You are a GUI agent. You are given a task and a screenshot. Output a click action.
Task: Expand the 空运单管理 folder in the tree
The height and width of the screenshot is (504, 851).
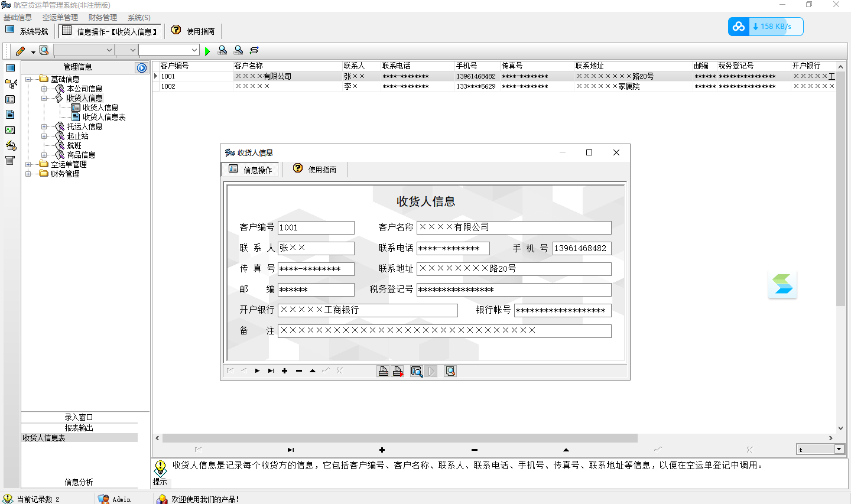pos(28,164)
